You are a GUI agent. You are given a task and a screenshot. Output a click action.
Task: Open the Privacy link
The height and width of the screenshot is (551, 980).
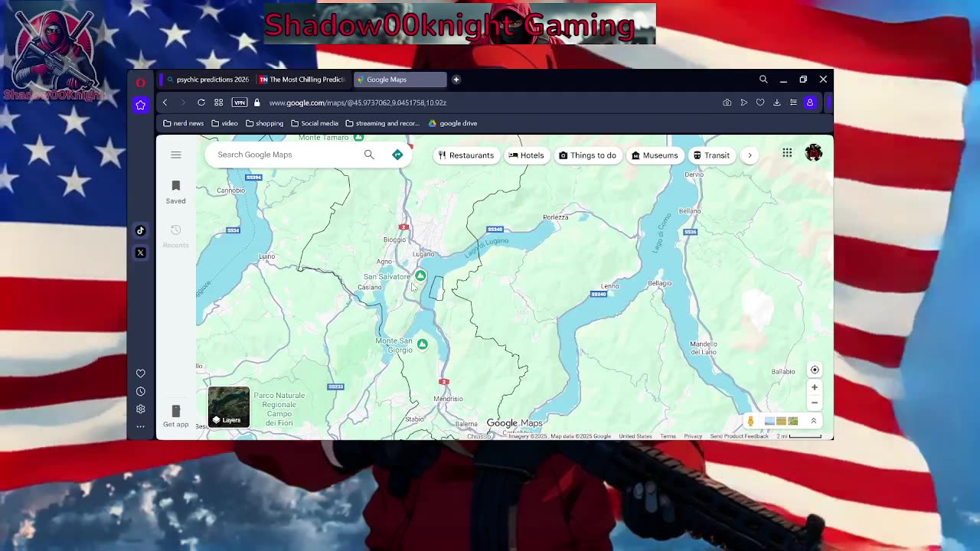pos(693,436)
